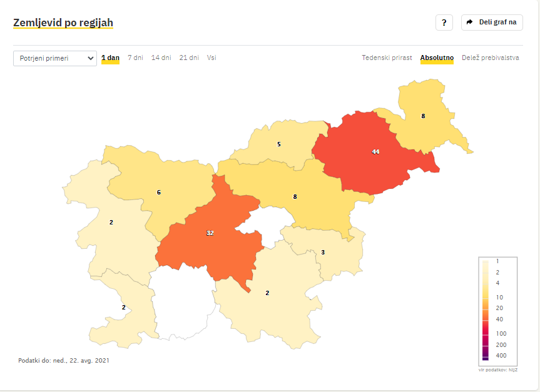540x392 pixels.
Task: Switch to the 21 dni range
Action: tap(189, 58)
